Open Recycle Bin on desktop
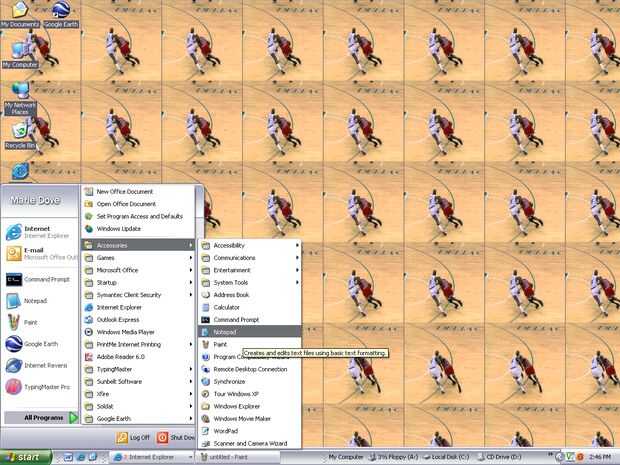 (x=20, y=136)
